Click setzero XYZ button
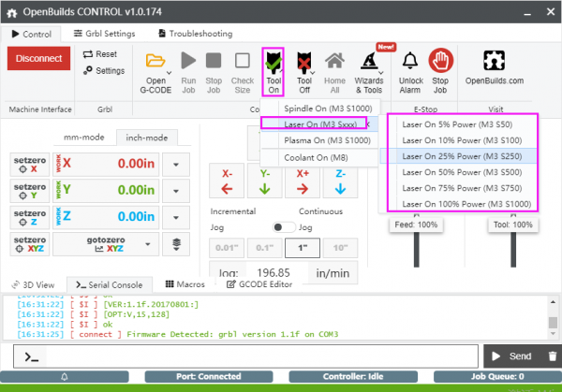 coord(30,244)
